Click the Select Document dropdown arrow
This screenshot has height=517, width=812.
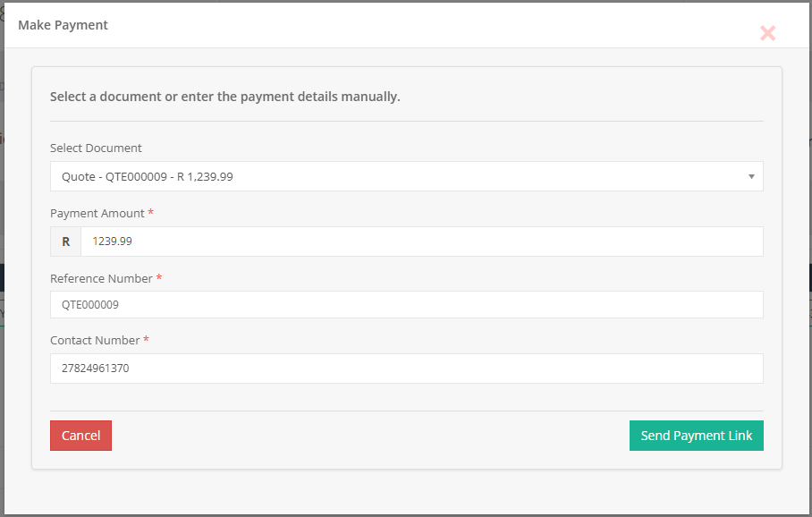click(751, 177)
